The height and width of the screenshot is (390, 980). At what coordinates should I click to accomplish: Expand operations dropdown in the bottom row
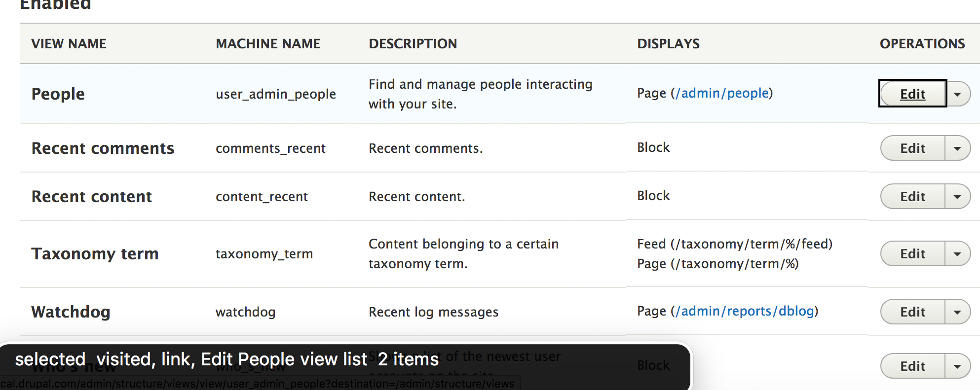point(957,366)
